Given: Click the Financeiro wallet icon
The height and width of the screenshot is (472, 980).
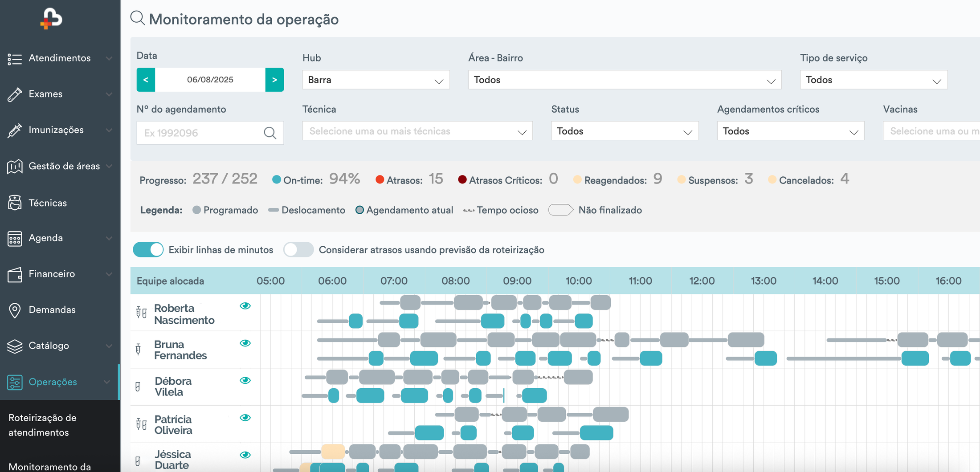Looking at the screenshot, I should click(x=15, y=274).
